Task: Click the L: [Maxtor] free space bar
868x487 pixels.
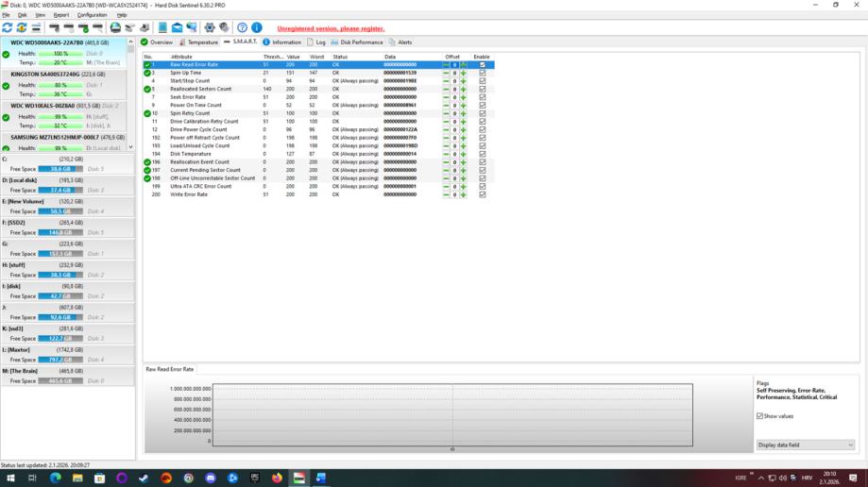Action: coord(60,360)
